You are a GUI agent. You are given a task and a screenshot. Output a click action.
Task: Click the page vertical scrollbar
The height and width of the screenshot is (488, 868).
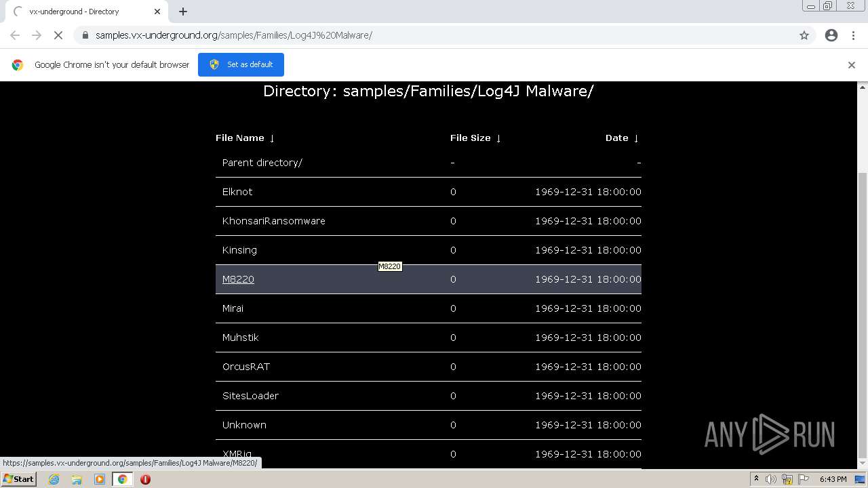click(x=863, y=315)
